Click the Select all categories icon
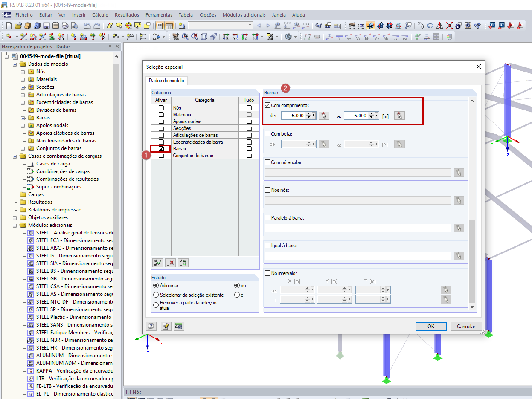This screenshot has width=532, height=399. 157,263
